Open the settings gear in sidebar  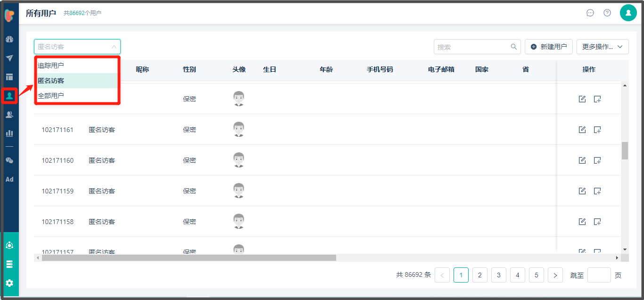(x=9, y=283)
